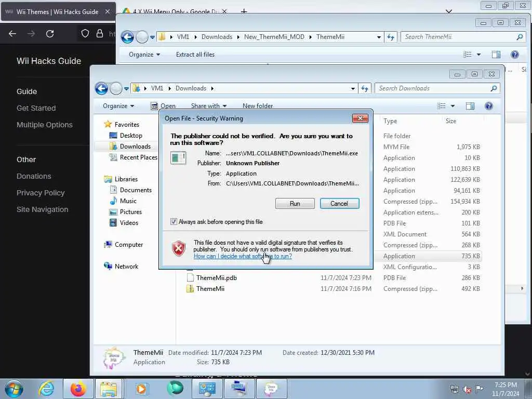Refresh the ThemeMii window address bar
Viewport: 532px width, 399px height.
(x=391, y=37)
